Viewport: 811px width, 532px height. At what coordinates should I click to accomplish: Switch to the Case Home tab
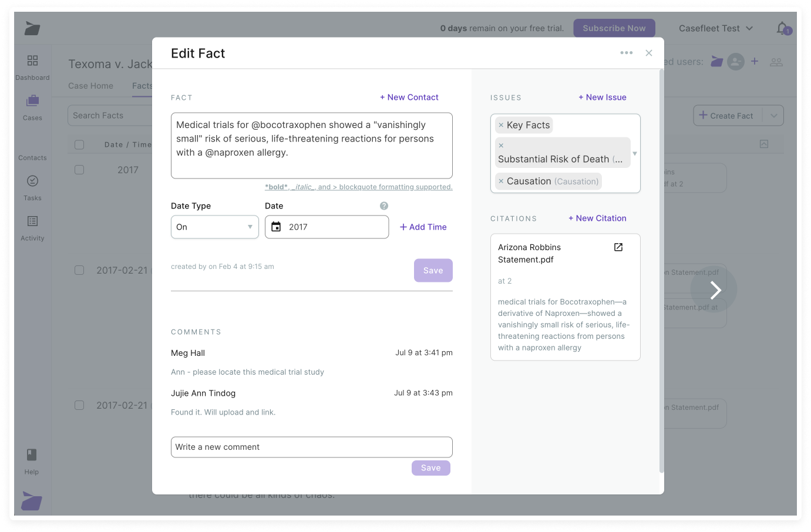tap(90, 86)
